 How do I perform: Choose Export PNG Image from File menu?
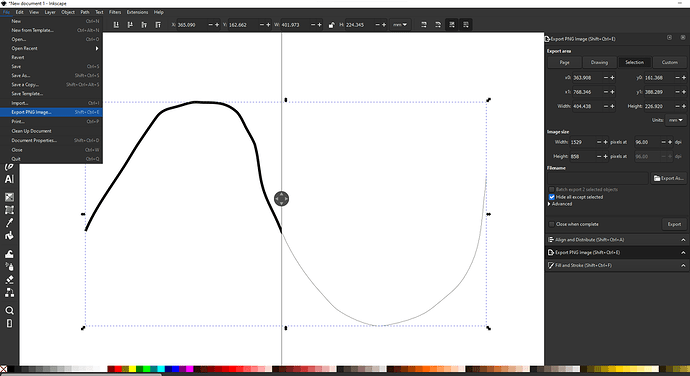(51, 112)
